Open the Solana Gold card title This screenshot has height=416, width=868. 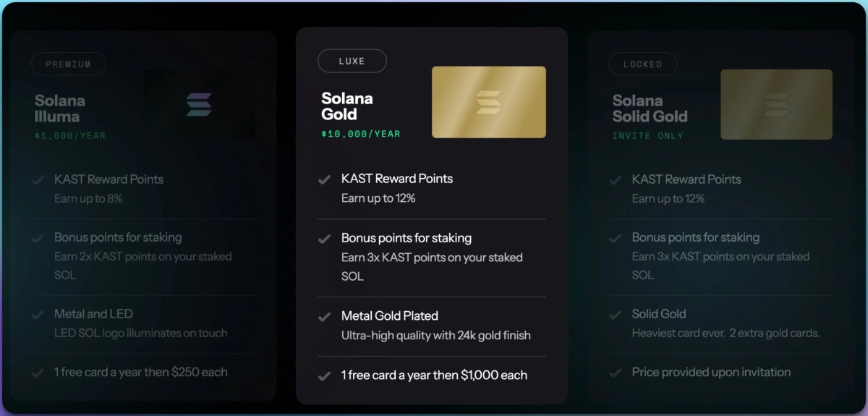347,106
